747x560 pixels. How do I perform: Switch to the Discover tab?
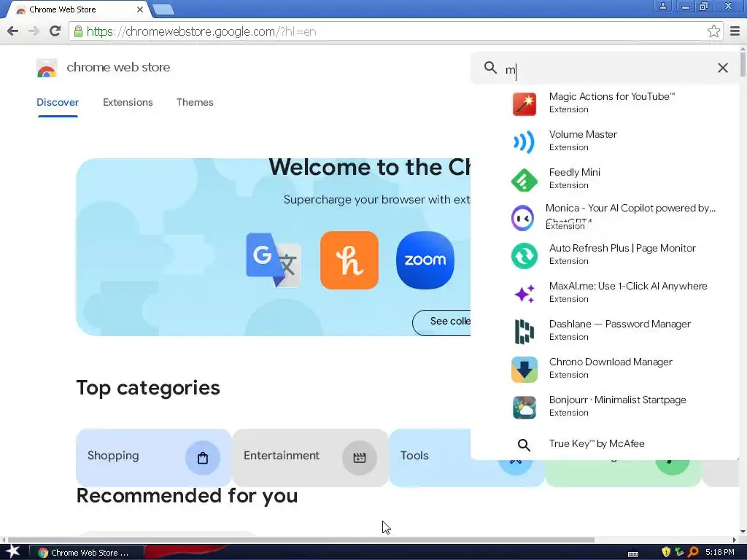pos(58,102)
